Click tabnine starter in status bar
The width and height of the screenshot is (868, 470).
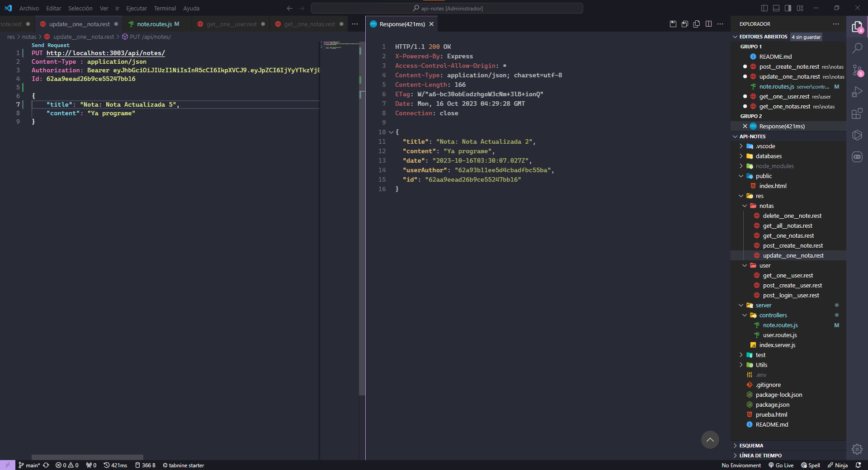point(184,465)
